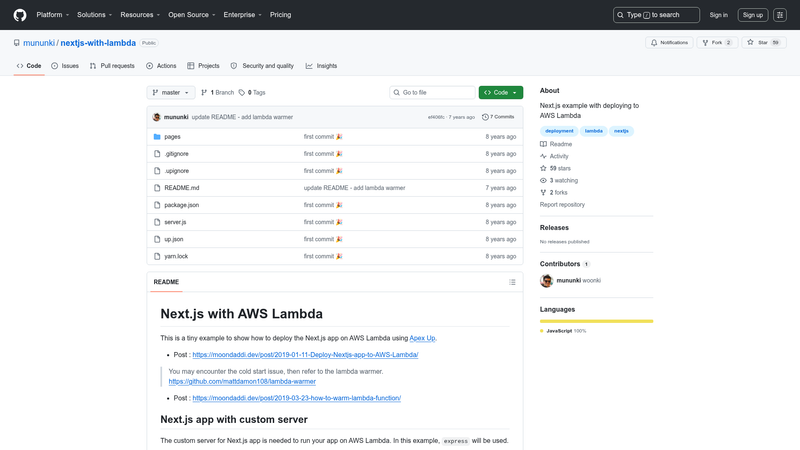View the 59 stars link
The height and width of the screenshot is (450, 800).
[x=556, y=168]
